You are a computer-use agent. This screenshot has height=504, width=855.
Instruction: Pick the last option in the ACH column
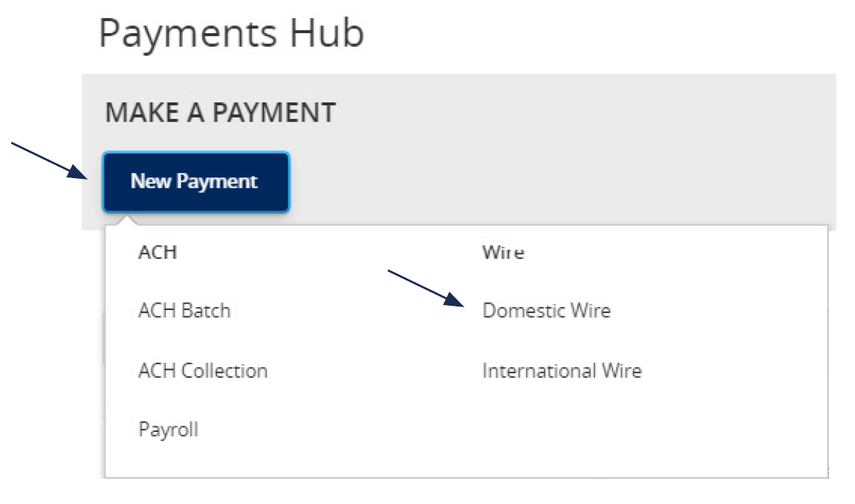167,429
